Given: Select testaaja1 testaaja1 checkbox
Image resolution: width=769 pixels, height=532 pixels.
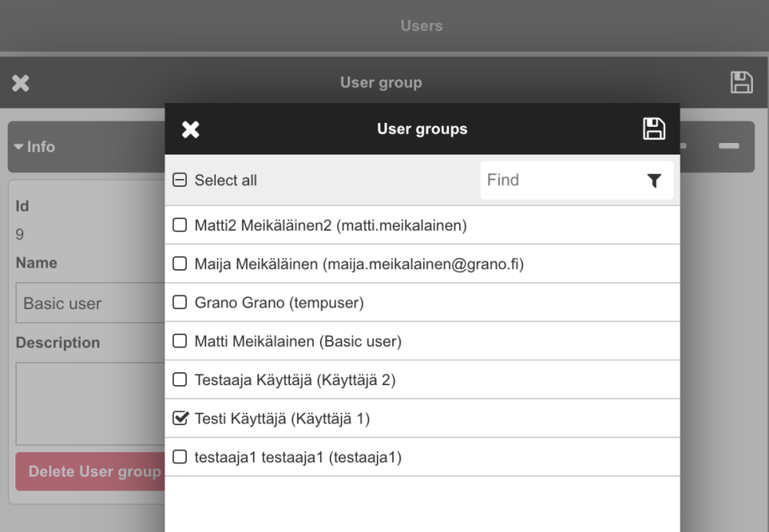Looking at the screenshot, I should tap(180, 457).
